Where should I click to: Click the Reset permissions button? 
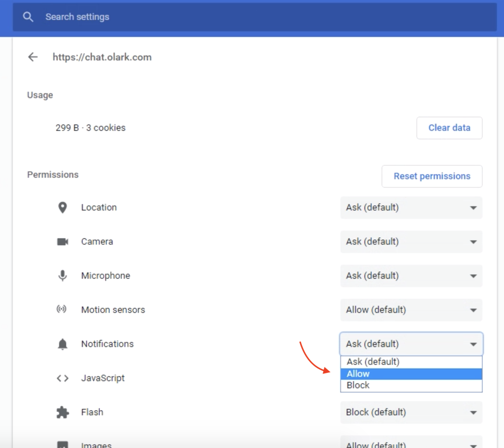pos(432,176)
